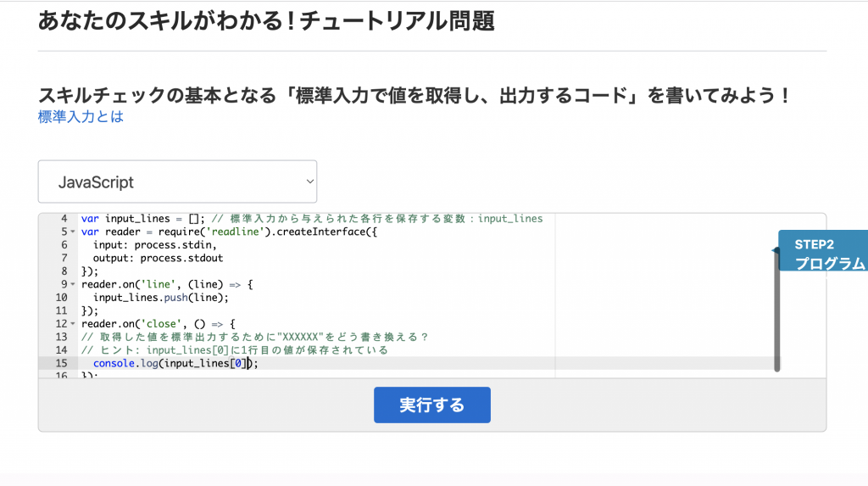The width and height of the screenshot is (868, 486).
Task: Collapse the code fold arrow on line 12
Action: point(73,324)
